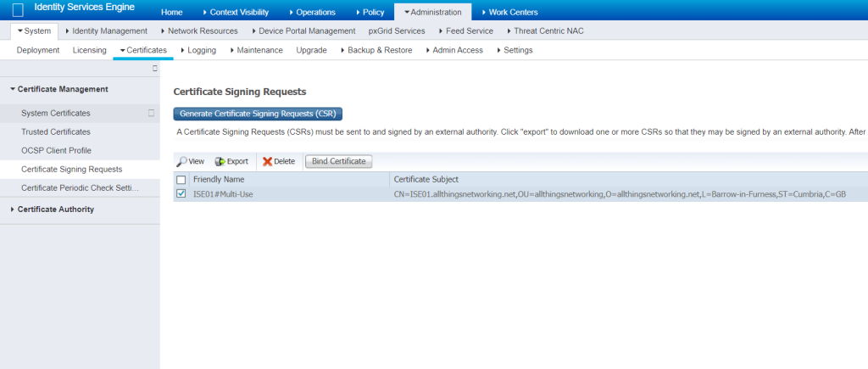This screenshot has height=369, width=868.
Task: Go to the Home tab
Action: pyautogui.click(x=171, y=12)
